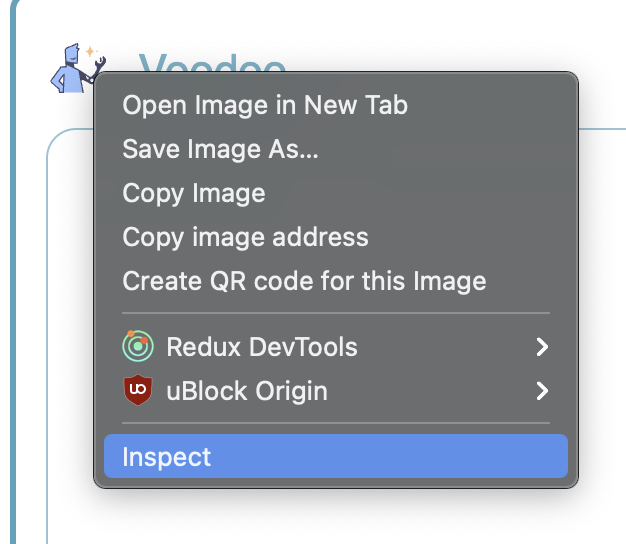626x544 pixels.
Task: Expand the Redux DevTools submenu arrow
Action: pyautogui.click(x=542, y=346)
